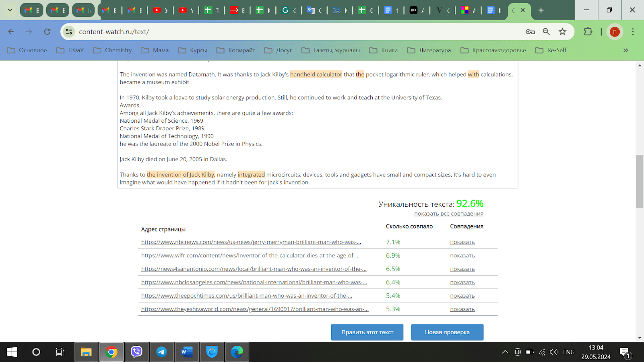Screen dimensions: 644x362
Task: Click the zoom magnifier icon in address bar
Action: (546, 32)
